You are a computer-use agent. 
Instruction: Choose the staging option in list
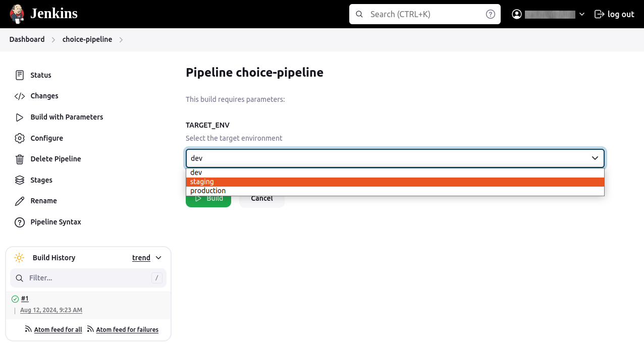(x=395, y=182)
